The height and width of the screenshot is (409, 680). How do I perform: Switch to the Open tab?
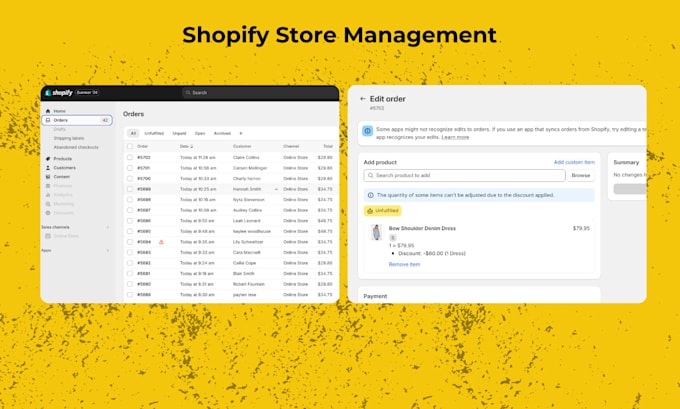[200, 134]
